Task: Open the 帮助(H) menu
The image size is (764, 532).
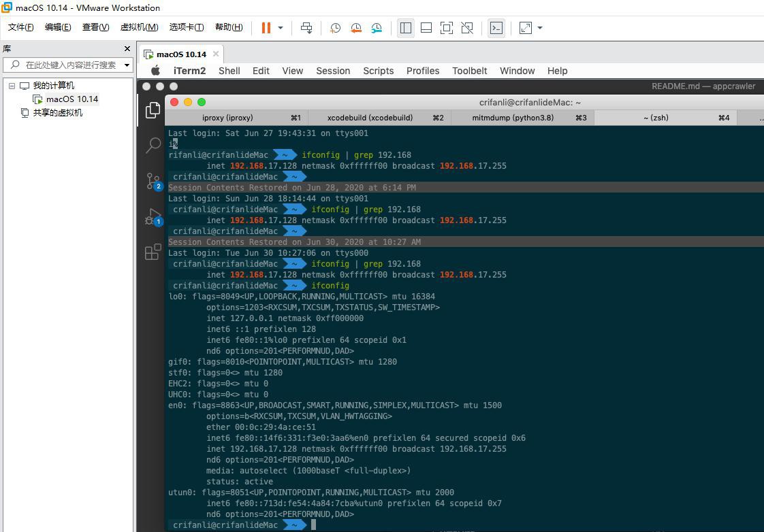Action: tap(229, 27)
